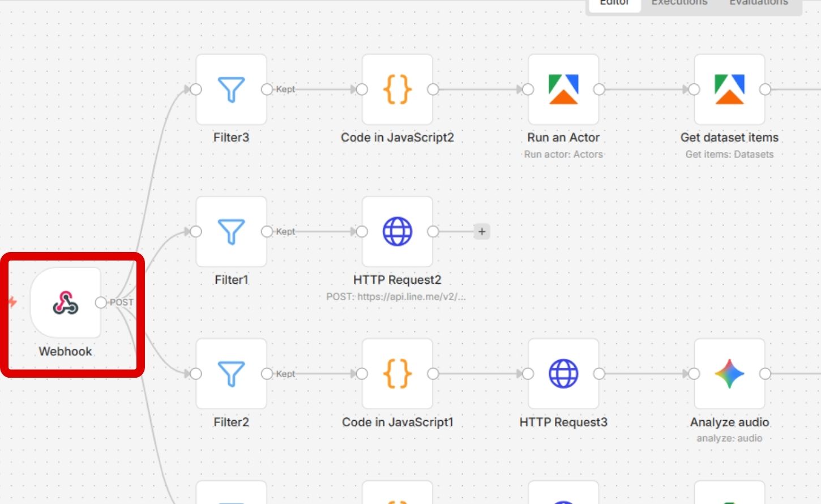The width and height of the screenshot is (821, 504).
Task: Open the HTTP Request2 node
Action: click(397, 231)
